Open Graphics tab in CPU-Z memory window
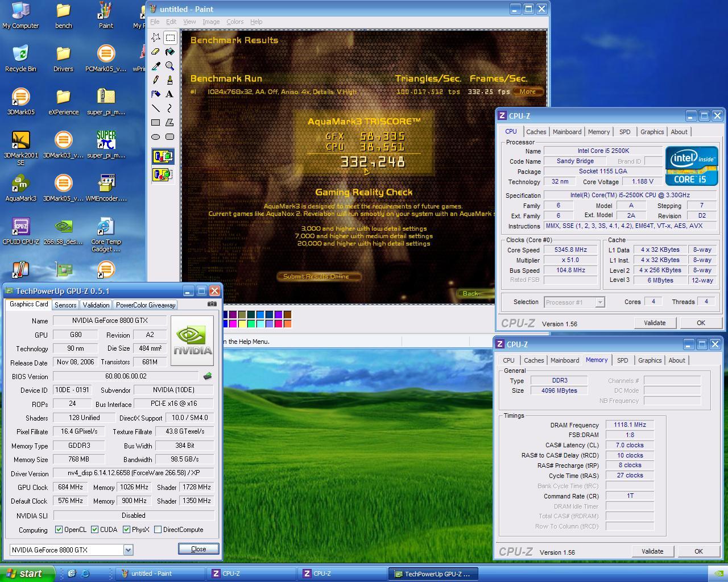Viewport: 728px width, 582px height. click(x=650, y=360)
